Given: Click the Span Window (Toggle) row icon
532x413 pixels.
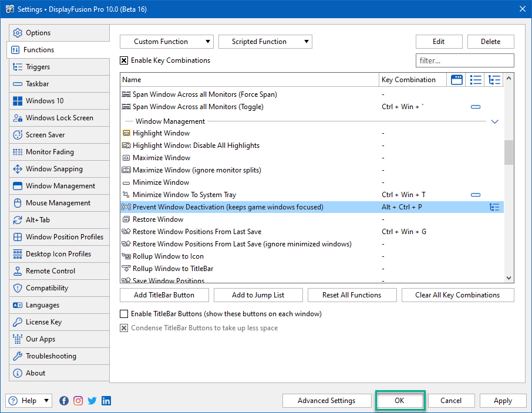Looking at the screenshot, I should click(x=126, y=107).
